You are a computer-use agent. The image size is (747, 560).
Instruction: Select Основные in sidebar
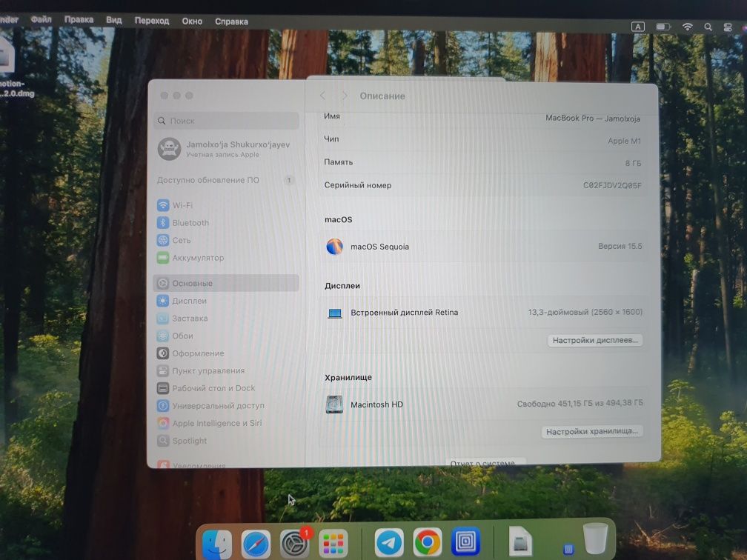[226, 283]
